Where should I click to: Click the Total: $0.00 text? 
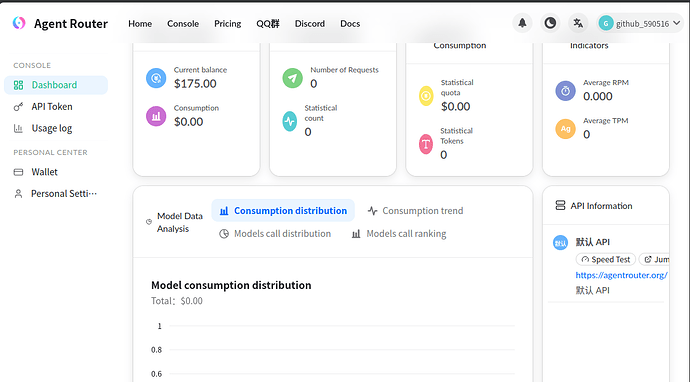(177, 301)
